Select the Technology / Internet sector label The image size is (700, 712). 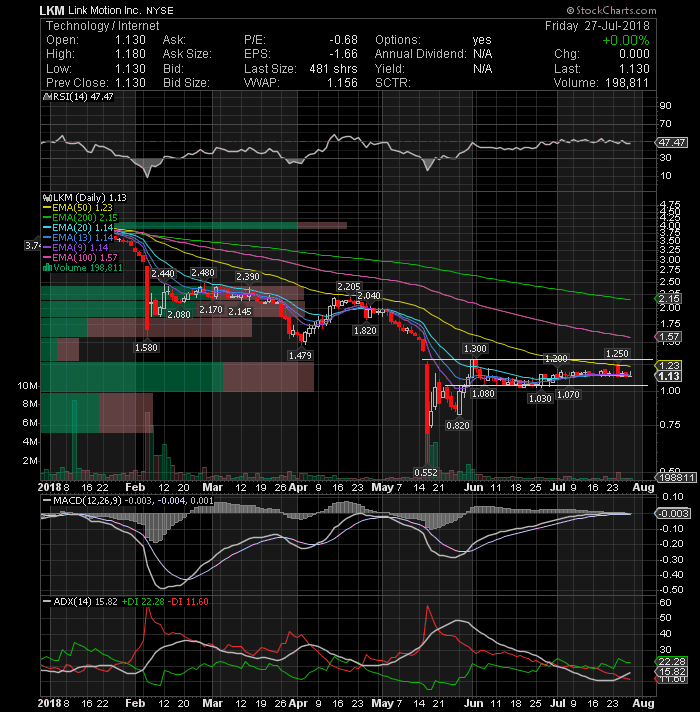[x=103, y=26]
